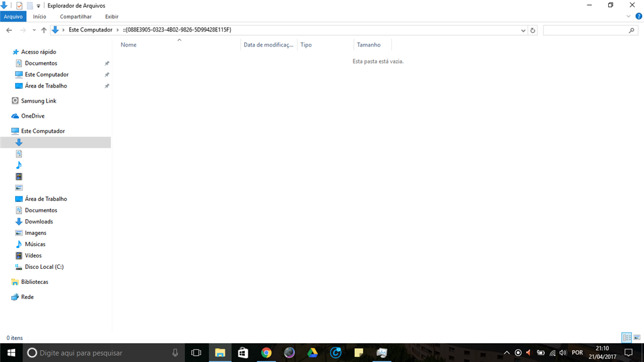Screen dimensions: 644x362
Task: Sort by the Tipo column header
Action: coord(306,45)
